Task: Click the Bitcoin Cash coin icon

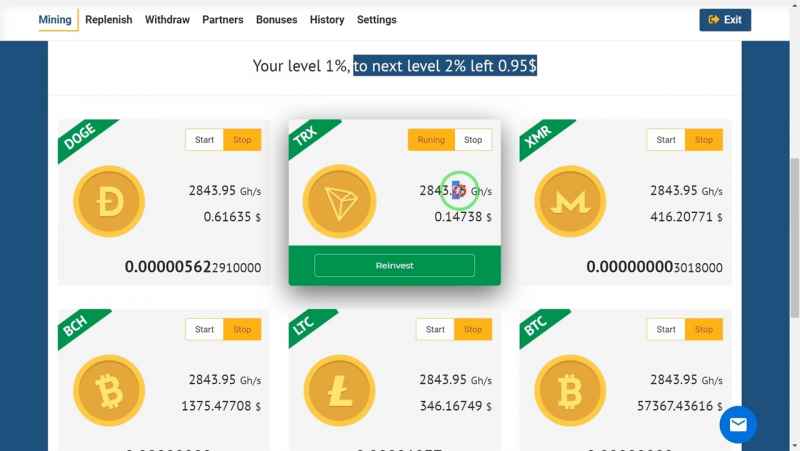Action: [109, 391]
